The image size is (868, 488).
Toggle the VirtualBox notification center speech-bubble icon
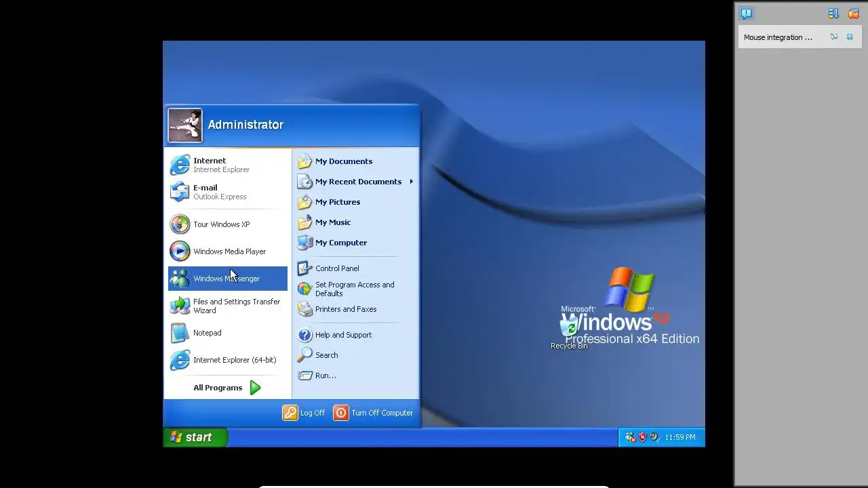(x=746, y=14)
